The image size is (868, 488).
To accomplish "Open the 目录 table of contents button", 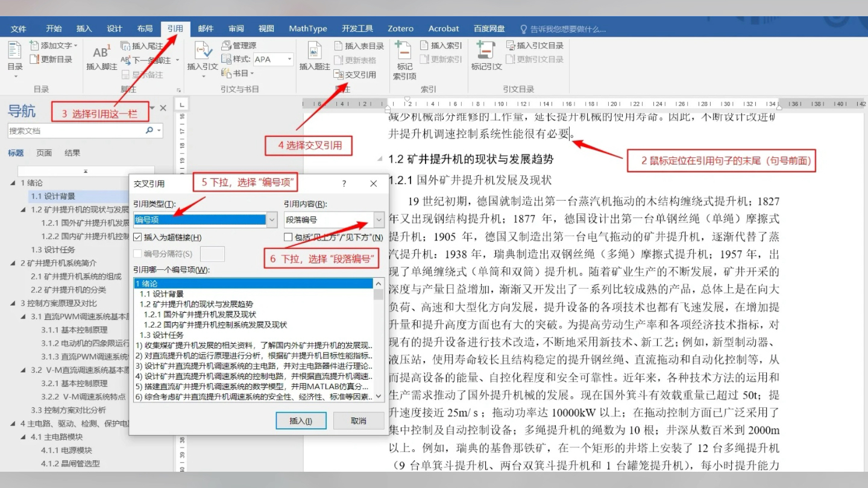I will pyautogui.click(x=15, y=59).
